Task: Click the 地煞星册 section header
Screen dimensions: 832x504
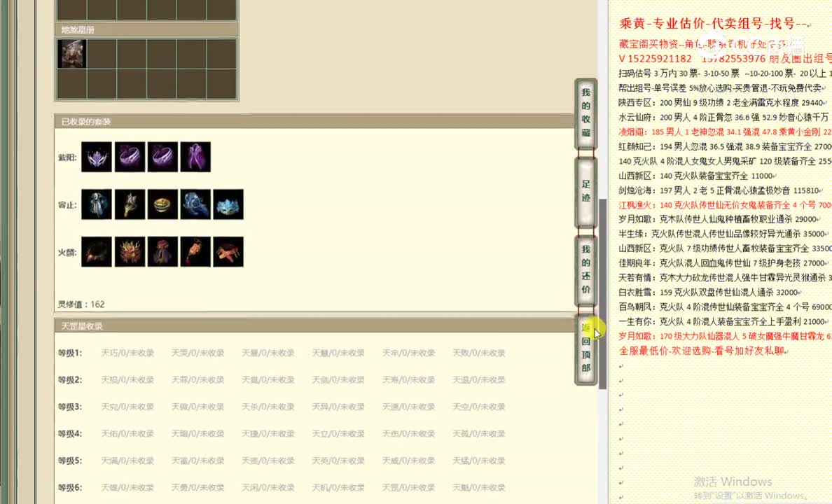Action: pos(147,29)
